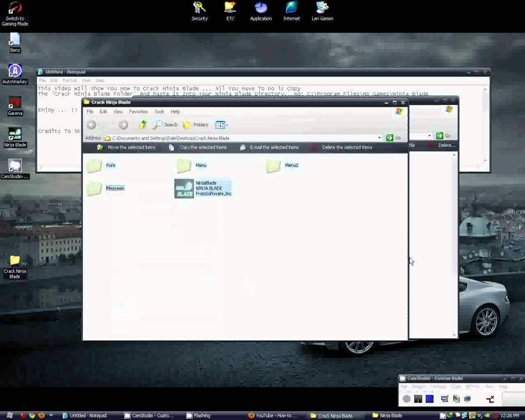This screenshot has width=525, height=420.
Task: Switch to Untitled - Notepad taskbar button
Action: pos(89,416)
